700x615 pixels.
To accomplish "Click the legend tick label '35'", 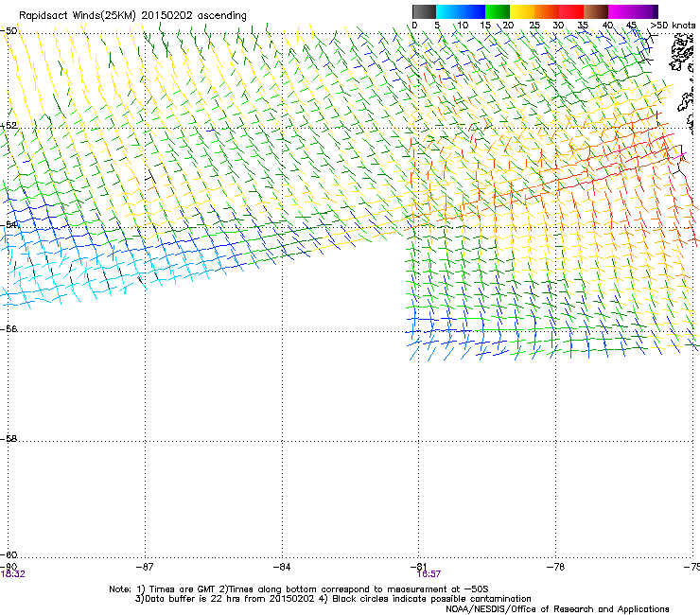I will pyautogui.click(x=583, y=25).
